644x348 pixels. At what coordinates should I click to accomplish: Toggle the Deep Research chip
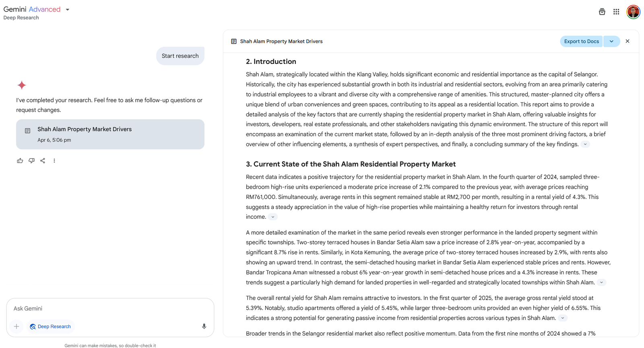point(50,326)
